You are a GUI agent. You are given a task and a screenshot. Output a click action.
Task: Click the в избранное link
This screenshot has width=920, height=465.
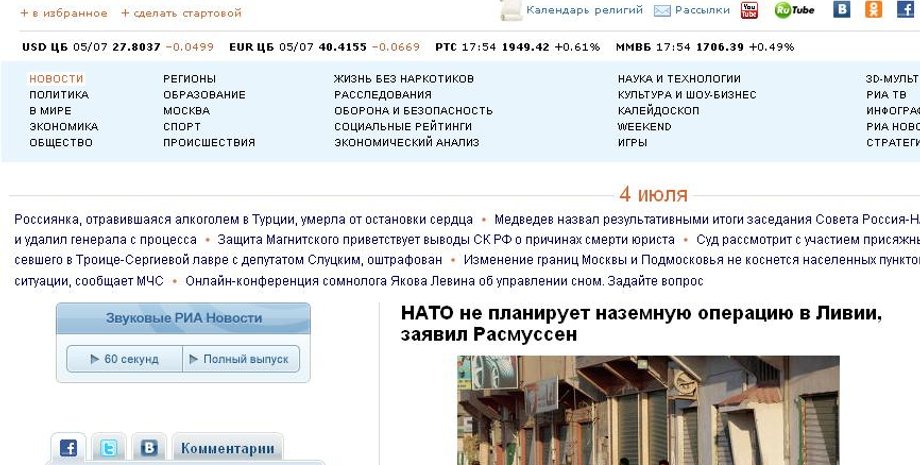point(64,14)
